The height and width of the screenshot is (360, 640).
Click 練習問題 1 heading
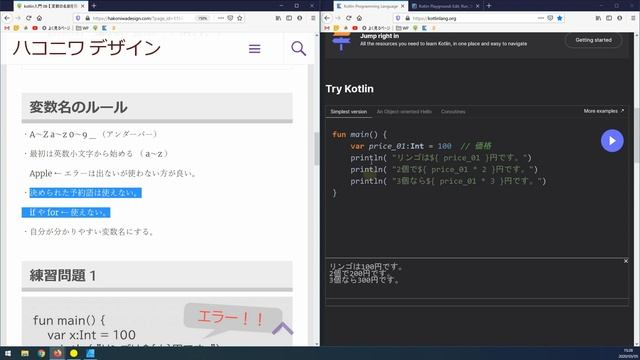coord(62,276)
